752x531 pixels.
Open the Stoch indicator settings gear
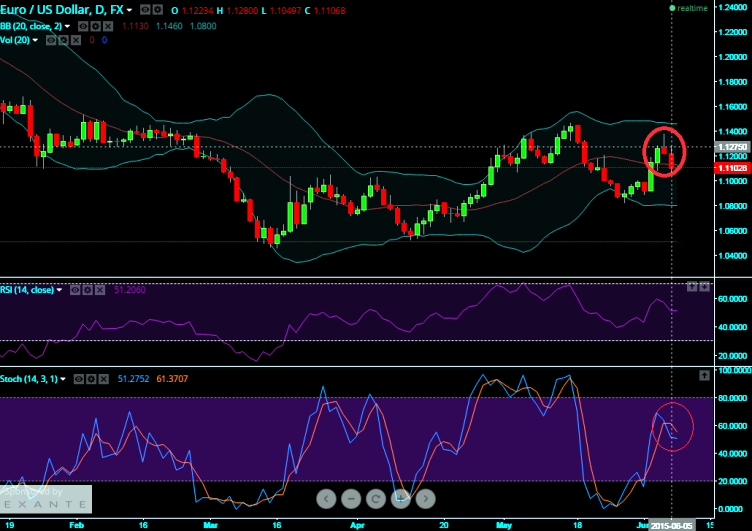point(91,380)
